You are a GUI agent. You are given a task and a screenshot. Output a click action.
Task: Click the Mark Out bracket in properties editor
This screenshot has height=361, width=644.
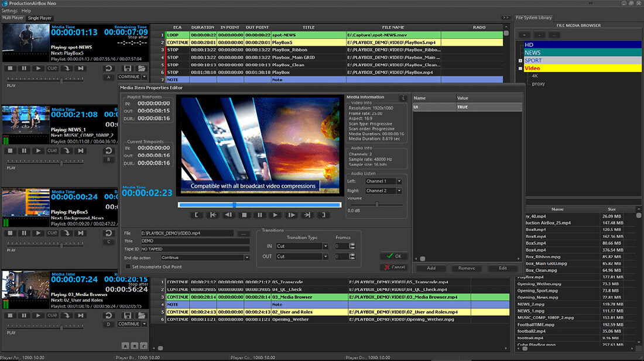(323, 215)
